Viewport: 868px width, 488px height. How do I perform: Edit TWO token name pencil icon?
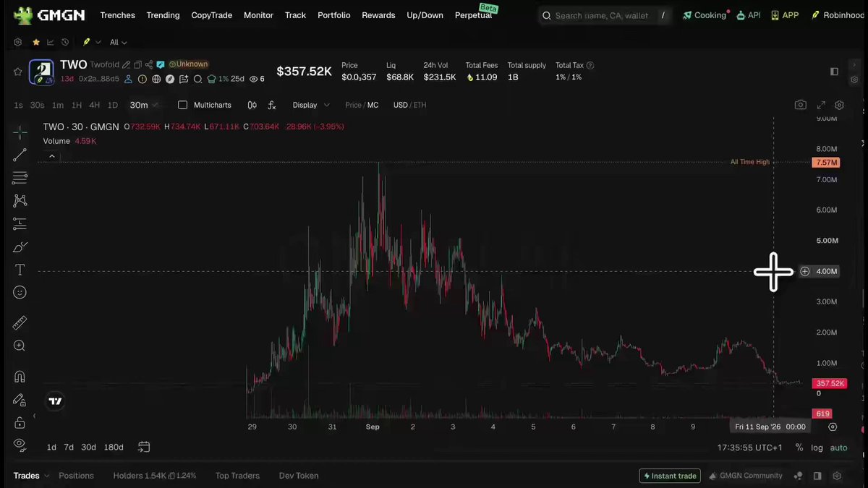point(127,64)
